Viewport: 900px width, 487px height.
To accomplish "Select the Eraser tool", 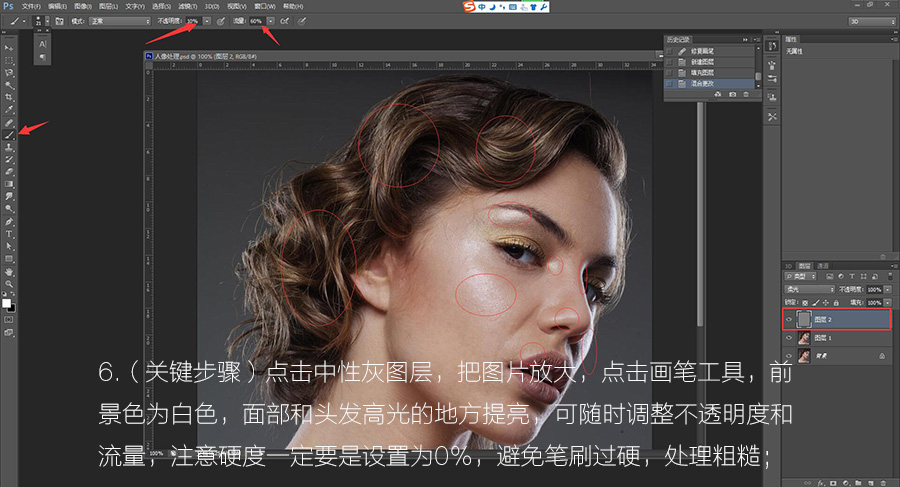I will (9, 172).
